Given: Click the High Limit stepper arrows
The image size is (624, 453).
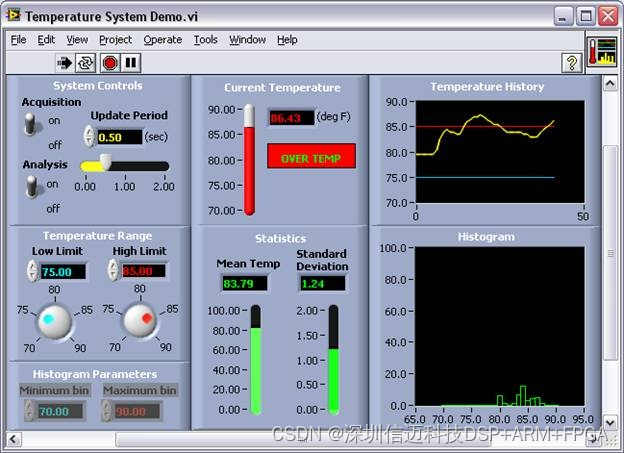Looking at the screenshot, I should tap(113, 271).
